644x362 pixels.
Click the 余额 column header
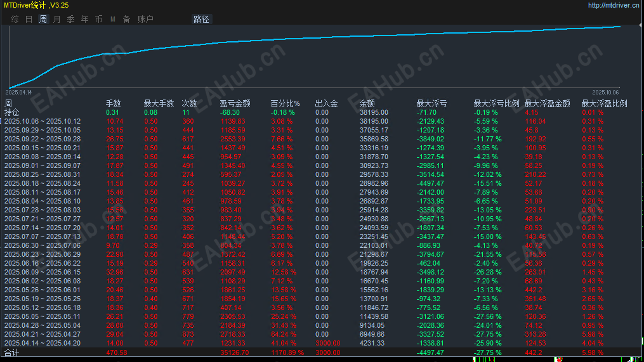(x=367, y=104)
